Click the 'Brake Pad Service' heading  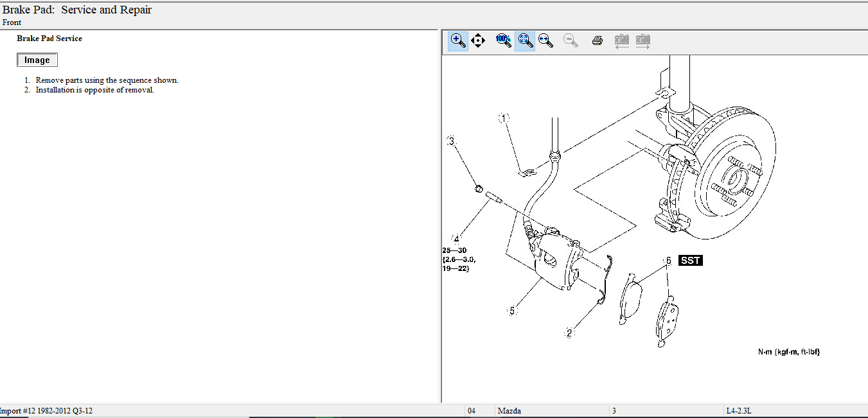tap(49, 39)
